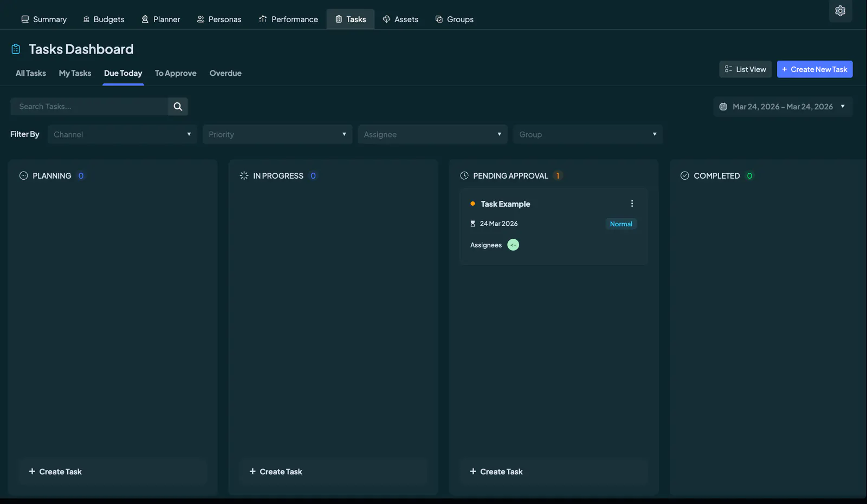Switch to the Planner tab

160,19
